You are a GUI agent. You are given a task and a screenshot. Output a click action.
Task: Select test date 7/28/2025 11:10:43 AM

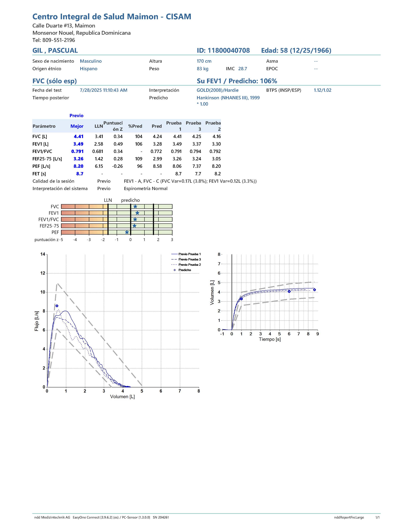103,90
